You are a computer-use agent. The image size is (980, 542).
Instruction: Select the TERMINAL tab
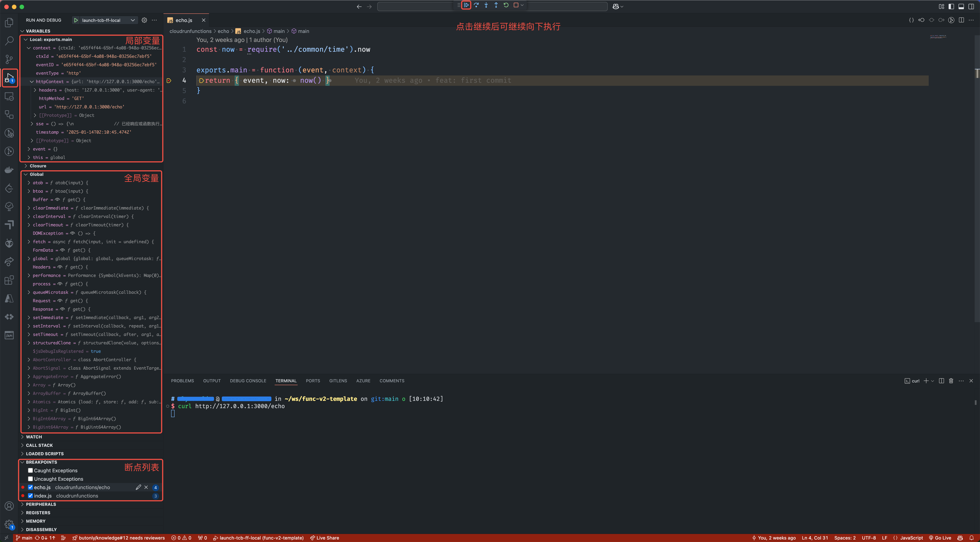[286, 381]
